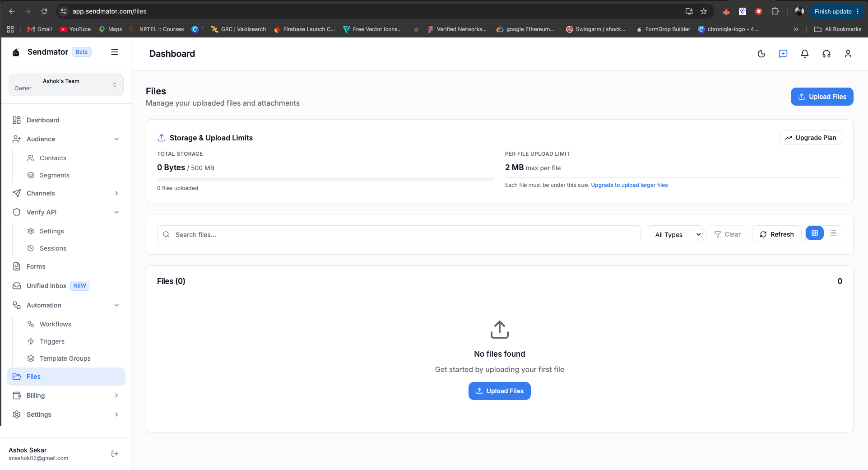Open Gmail bookmark

(40, 29)
